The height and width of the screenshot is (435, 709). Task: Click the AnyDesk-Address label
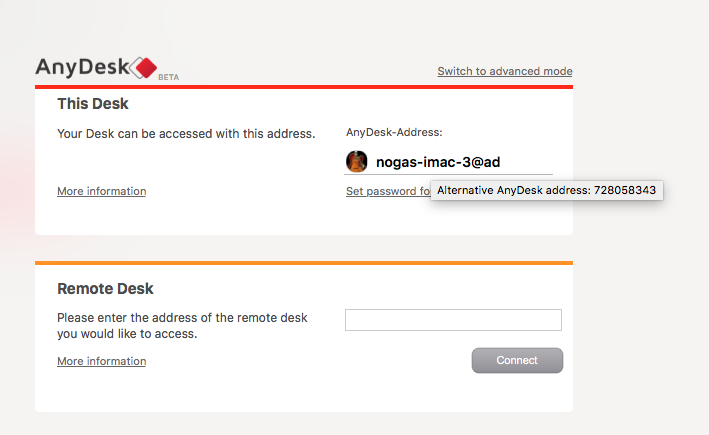(394, 132)
